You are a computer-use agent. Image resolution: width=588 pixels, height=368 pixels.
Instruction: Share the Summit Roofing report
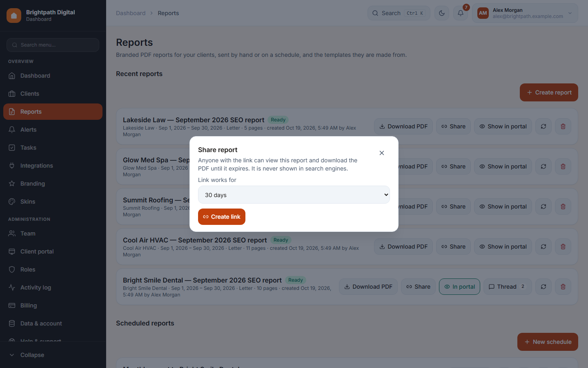coord(453,206)
